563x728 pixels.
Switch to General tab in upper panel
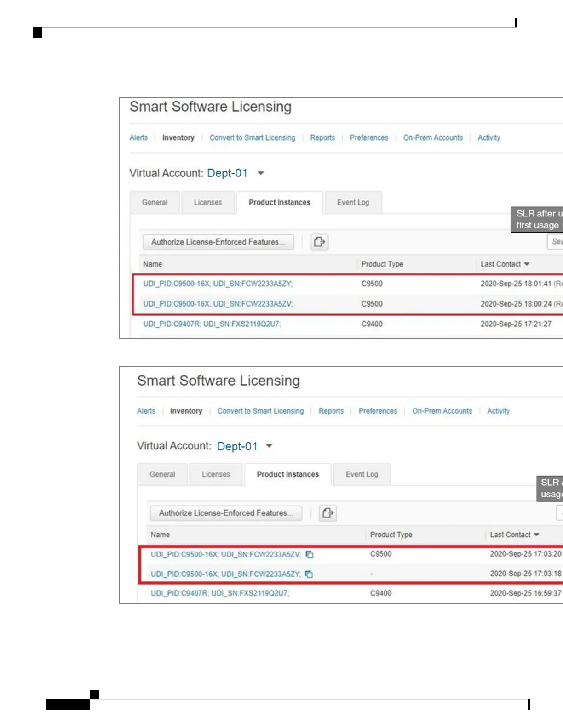(x=155, y=203)
